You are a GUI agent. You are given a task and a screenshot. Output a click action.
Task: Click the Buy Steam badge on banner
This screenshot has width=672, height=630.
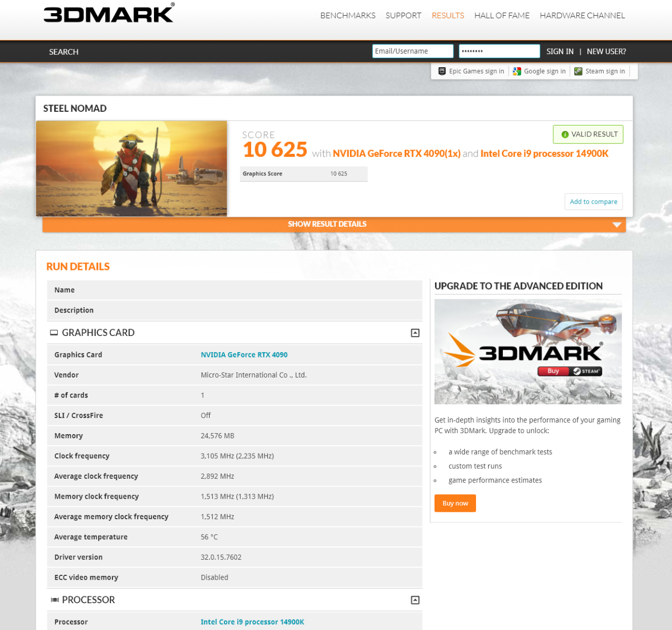[x=570, y=371]
